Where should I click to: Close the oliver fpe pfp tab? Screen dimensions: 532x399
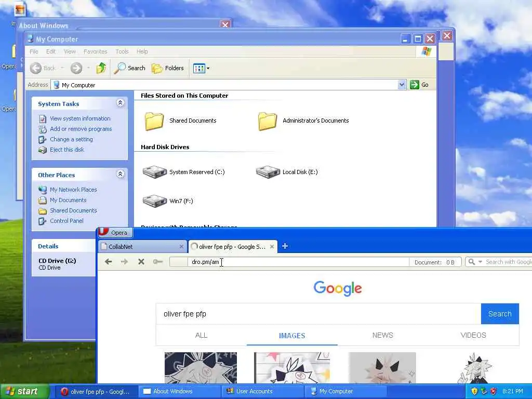pyautogui.click(x=272, y=247)
